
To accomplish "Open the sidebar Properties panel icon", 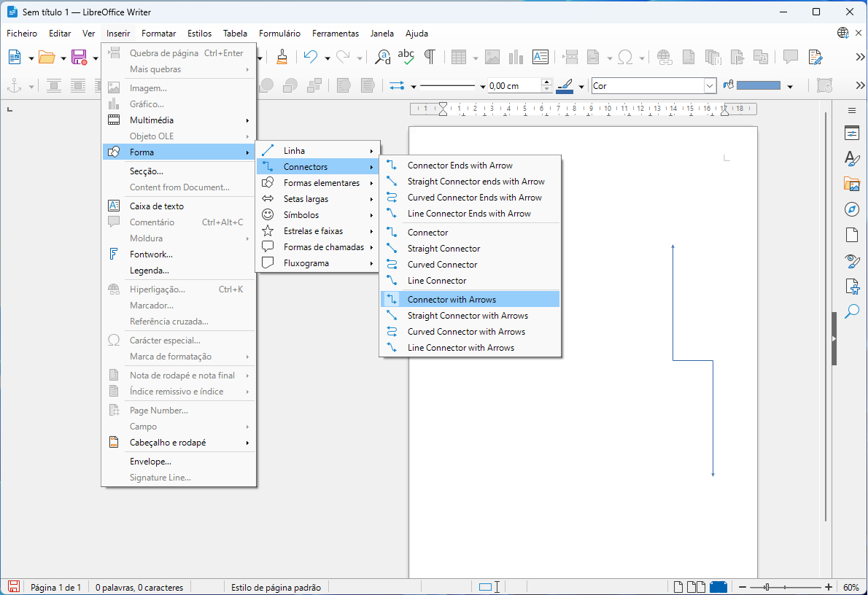I will (x=852, y=133).
